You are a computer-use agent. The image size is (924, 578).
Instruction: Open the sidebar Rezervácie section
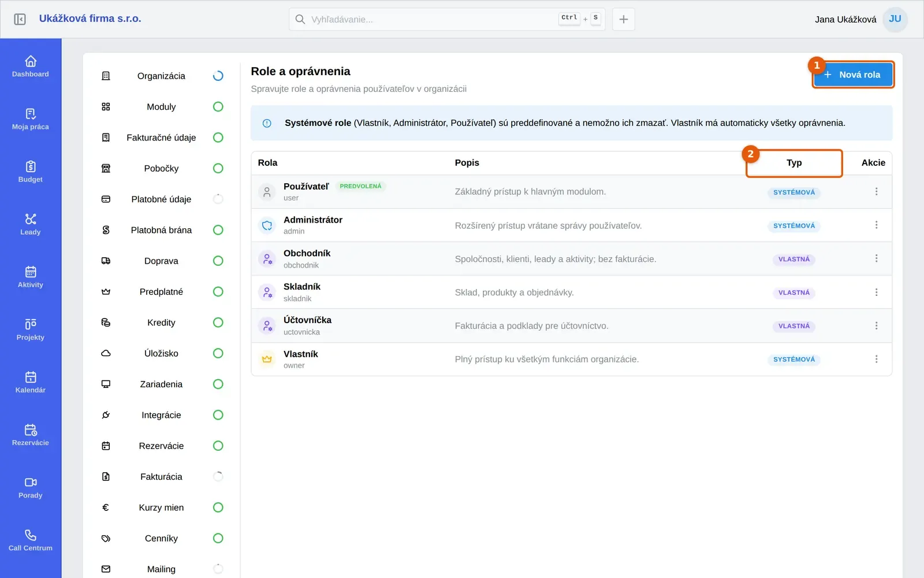point(31,435)
